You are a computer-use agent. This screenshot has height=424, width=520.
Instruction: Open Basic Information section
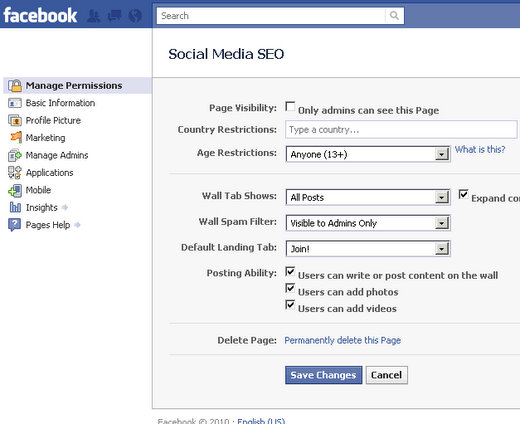[60, 103]
